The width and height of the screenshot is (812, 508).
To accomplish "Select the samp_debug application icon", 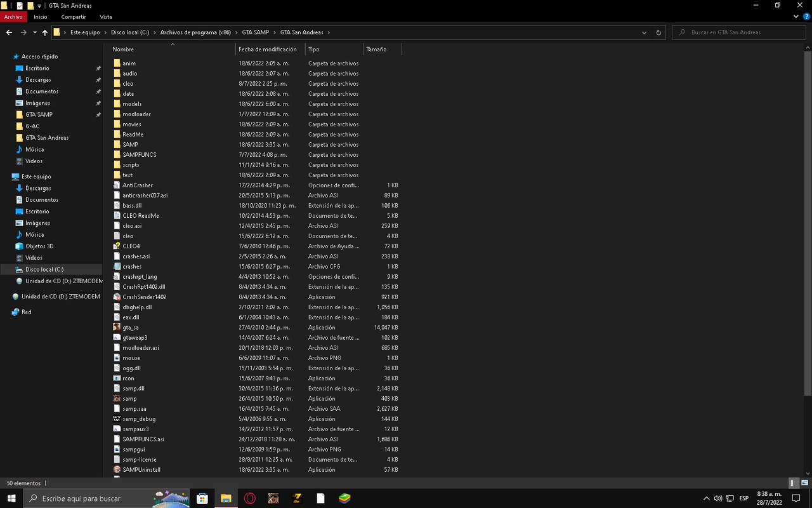I will (x=117, y=419).
